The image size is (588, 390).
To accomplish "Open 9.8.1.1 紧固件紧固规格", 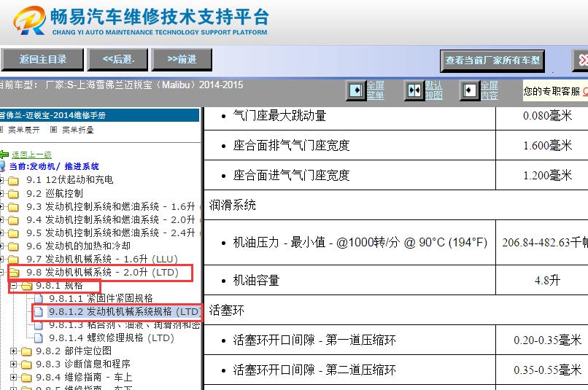I will point(101,298).
